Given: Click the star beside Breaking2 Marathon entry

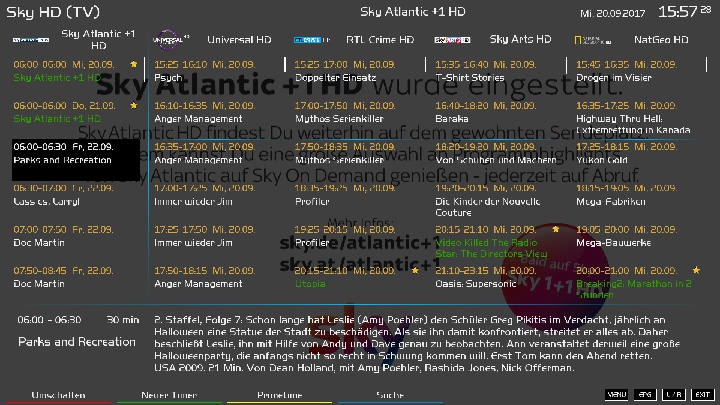Looking at the screenshot, I should click(696, 270).
